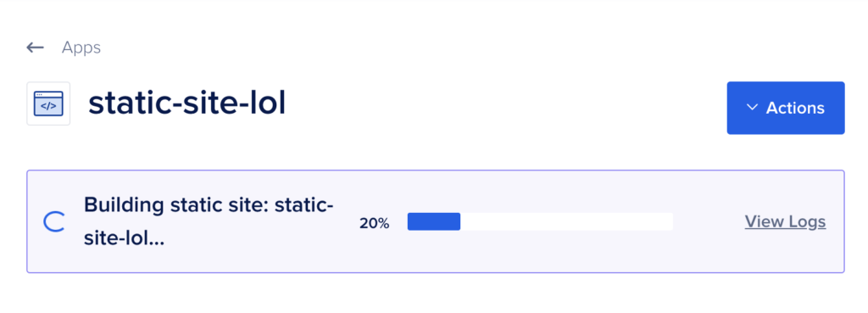This screenshot has height=313, width=868.
Task: Expand the chevron inside the Actions button
Action: [x=752, y=108]
